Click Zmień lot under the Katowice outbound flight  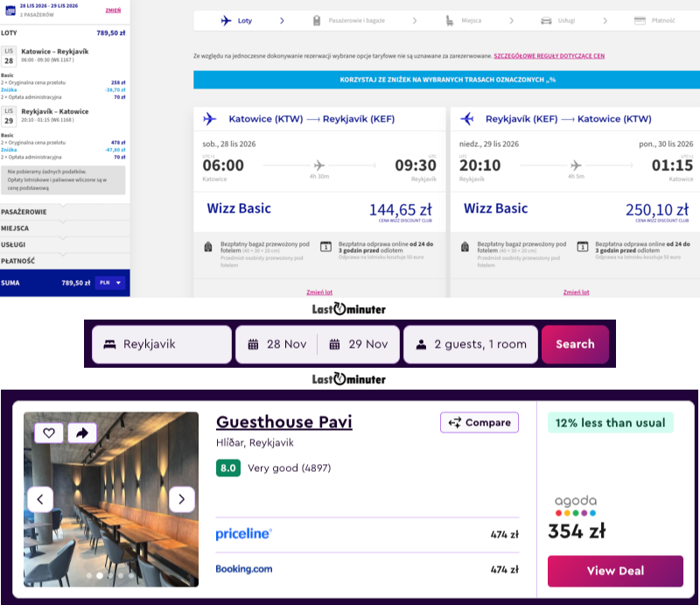coord(319,292)
